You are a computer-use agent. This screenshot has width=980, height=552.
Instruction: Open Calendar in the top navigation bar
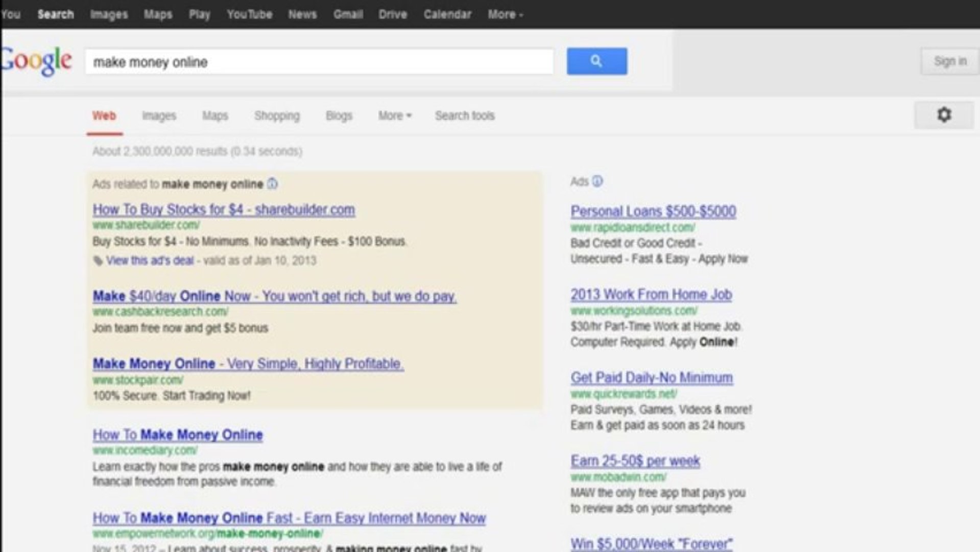pyautogui.click(x=447, y=14)
